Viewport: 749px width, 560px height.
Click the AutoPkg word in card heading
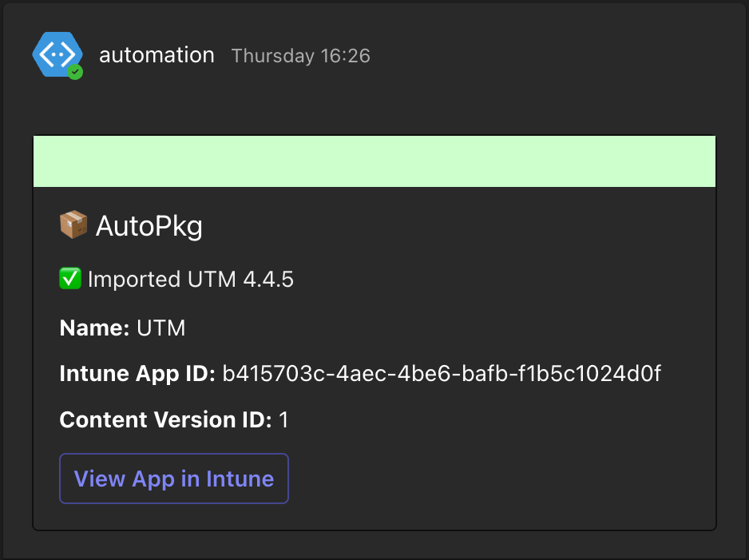(149, 227)
